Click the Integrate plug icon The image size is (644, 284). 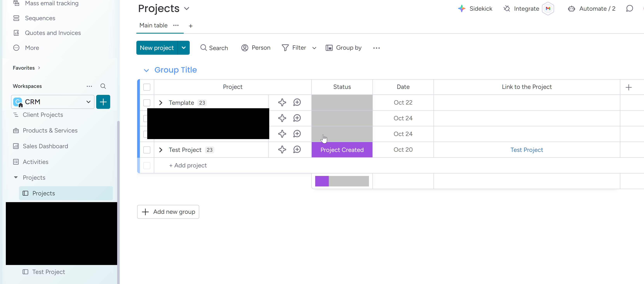coord(507,9)
